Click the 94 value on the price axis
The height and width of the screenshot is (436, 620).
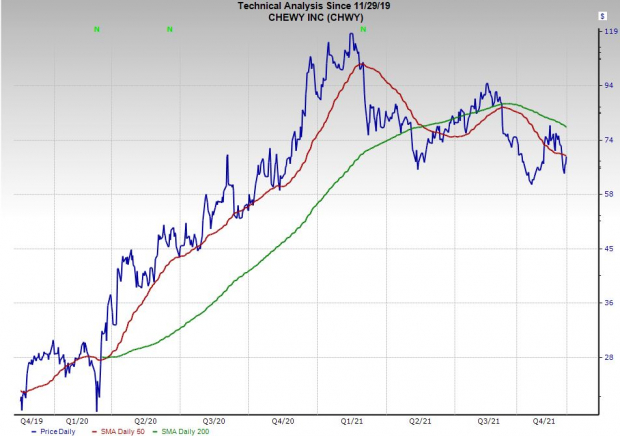coord(603,86)
